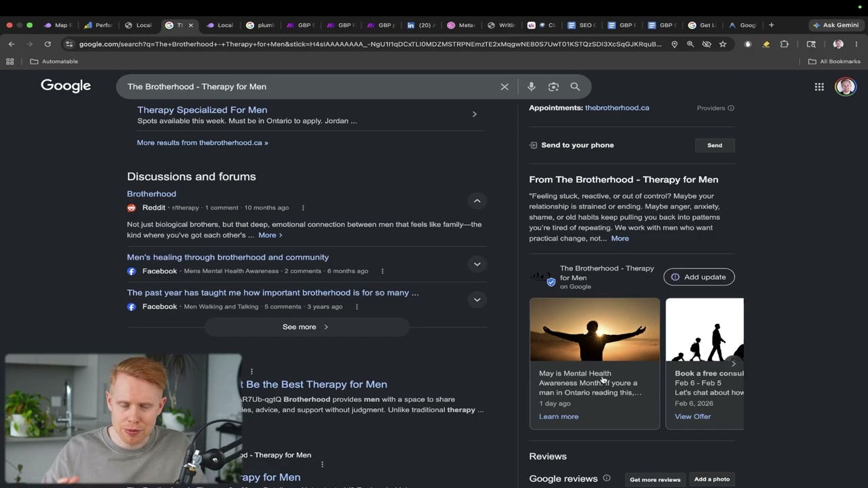Click the Add update button
The image size is (868, 488).
[x=698, y=277]
